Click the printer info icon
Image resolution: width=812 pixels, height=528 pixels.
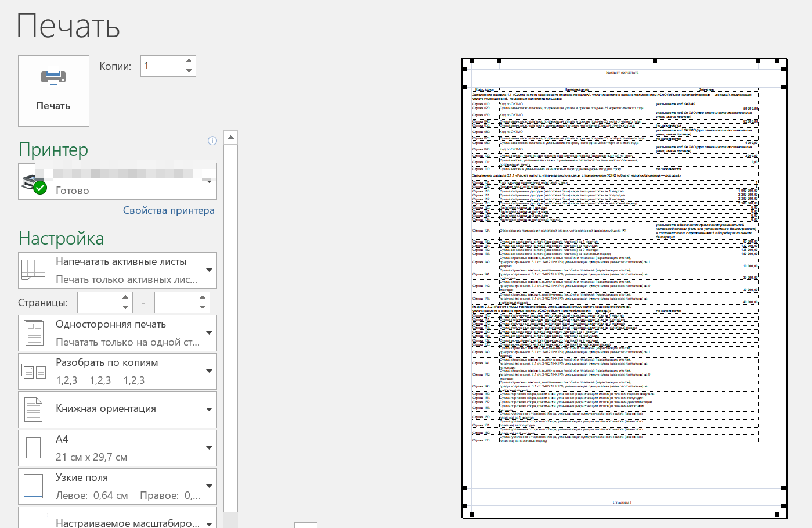(212, 141)
